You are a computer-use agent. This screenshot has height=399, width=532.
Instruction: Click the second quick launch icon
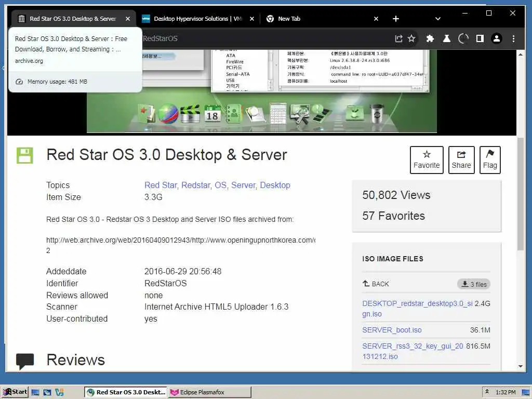click(47, 392)
